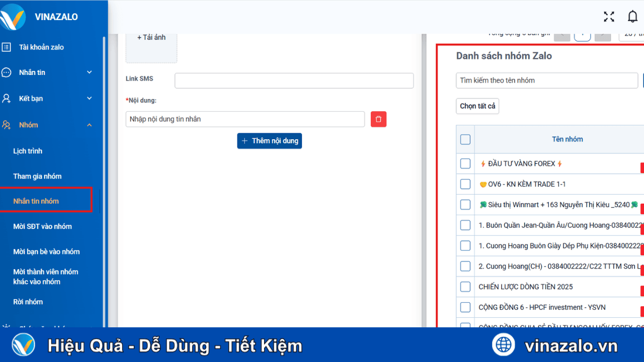Focus the Link SMS input field

click(x=294, y=80)
